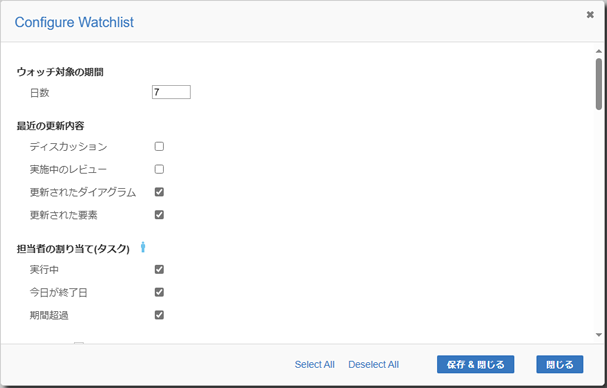Uncheck the 更新されたダイアグラム checkbox
The height and width of the screenshot is (388, 607).
click(159, 192)
